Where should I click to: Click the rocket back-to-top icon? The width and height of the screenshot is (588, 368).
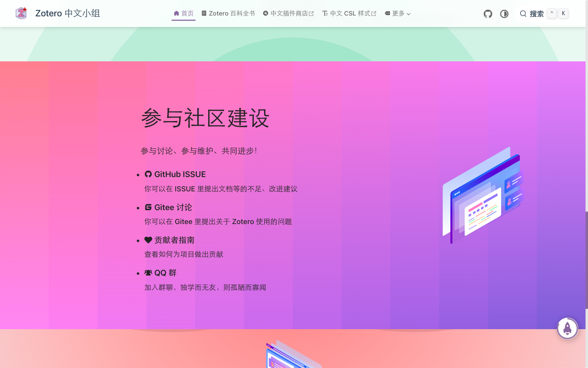pos(567,328)
